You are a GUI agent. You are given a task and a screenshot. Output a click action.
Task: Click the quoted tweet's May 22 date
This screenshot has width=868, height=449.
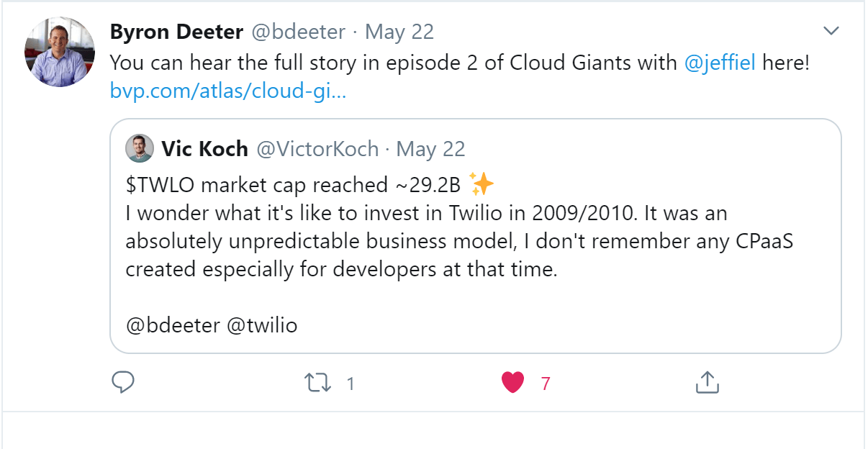[x=430, y=149]
